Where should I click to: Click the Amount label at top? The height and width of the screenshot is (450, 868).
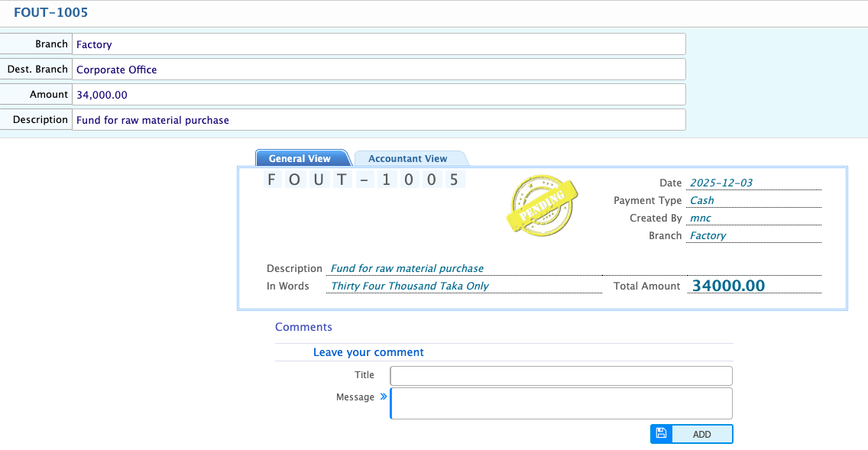(x=49, y=95)
